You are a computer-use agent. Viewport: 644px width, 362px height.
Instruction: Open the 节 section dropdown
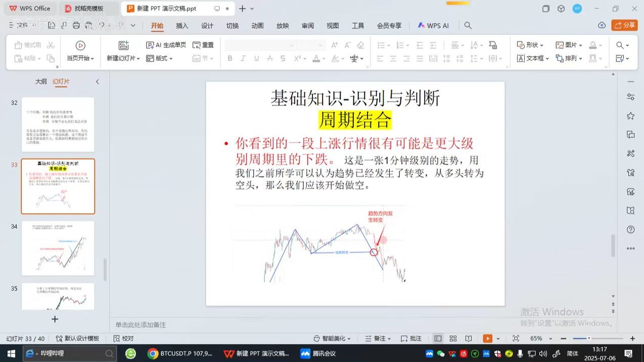click(203, 58)
